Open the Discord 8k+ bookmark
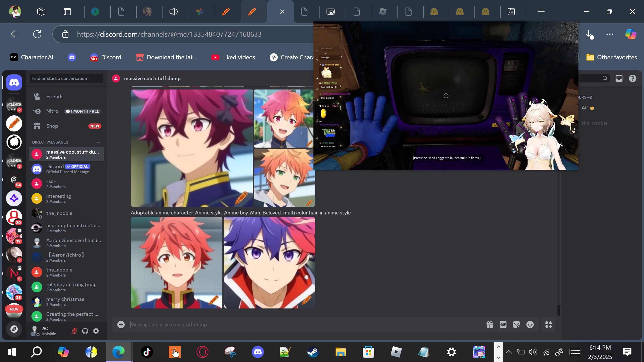This screenshot has width=644, height=362. tap(106, 57)
